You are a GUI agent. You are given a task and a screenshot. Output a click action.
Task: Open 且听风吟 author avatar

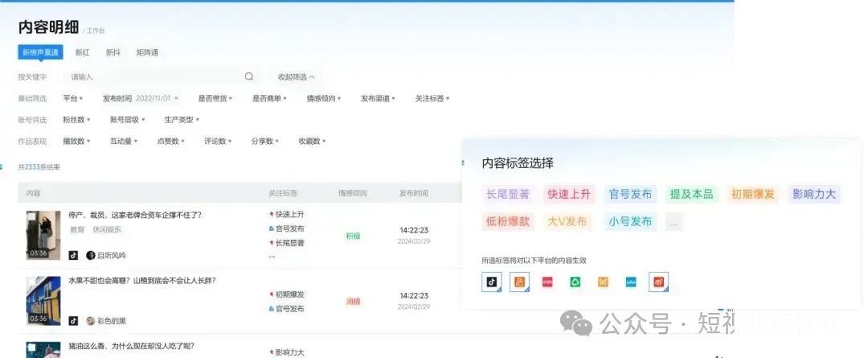pos(91,256)
